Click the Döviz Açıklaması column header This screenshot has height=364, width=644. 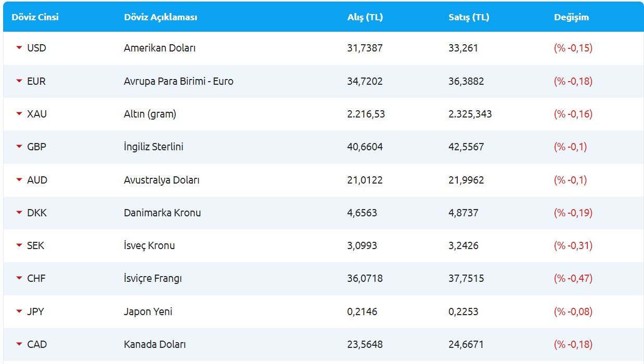[160, 17]
